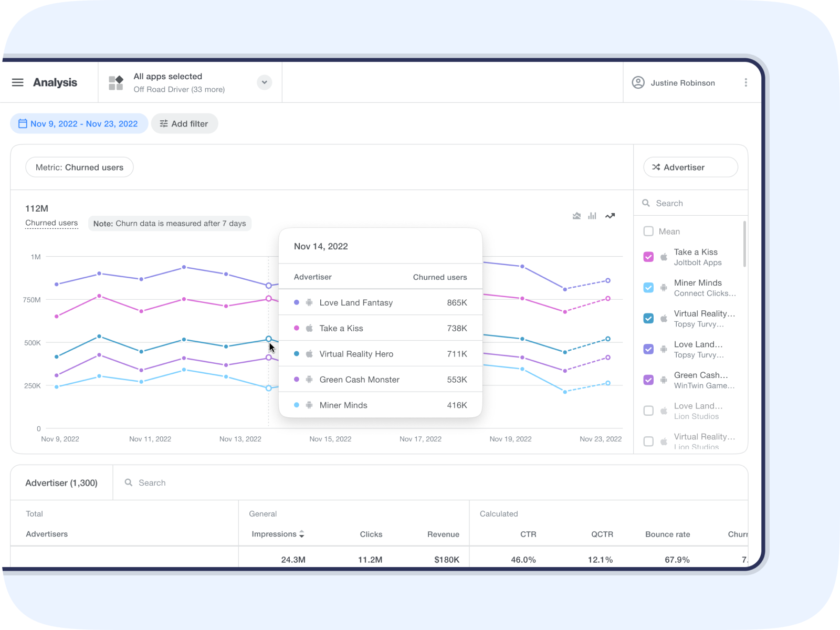Click the apps grid icon
The width and height of the screenshot is (840, 630).
pos(115,83)
